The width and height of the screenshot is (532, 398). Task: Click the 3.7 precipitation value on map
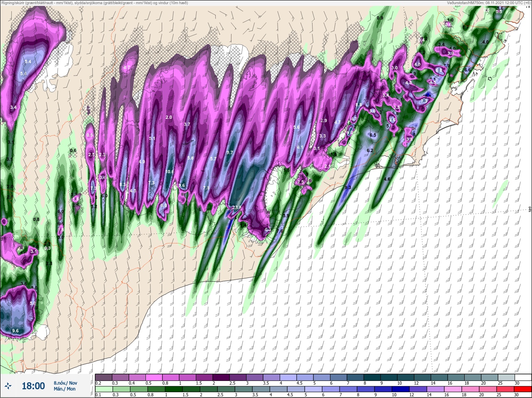pyautogui.click(x=187, y=124)
